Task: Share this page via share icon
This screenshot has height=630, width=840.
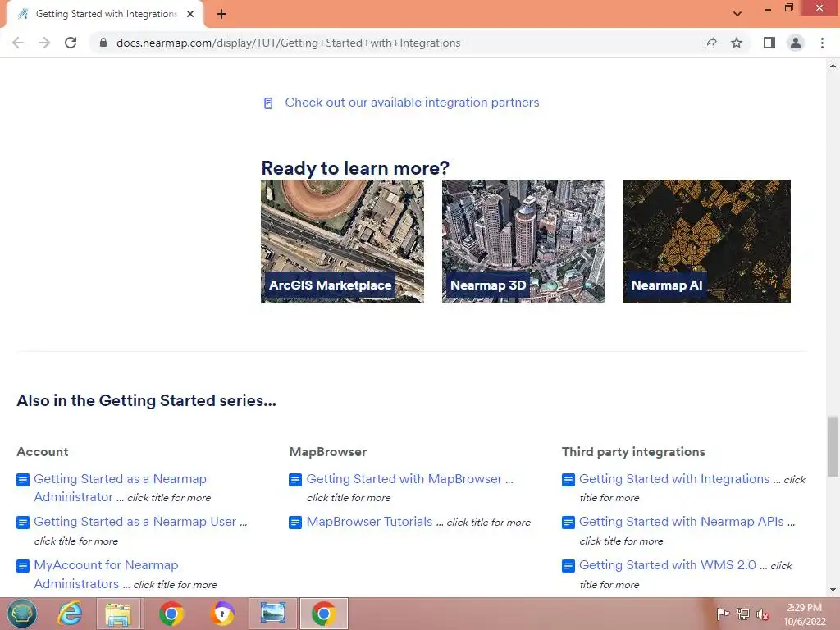Action: 710,43
